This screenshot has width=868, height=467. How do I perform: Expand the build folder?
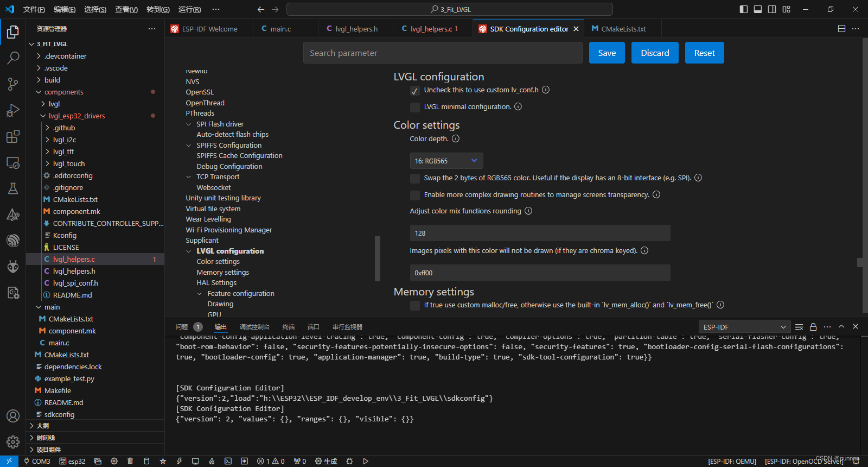39,80
